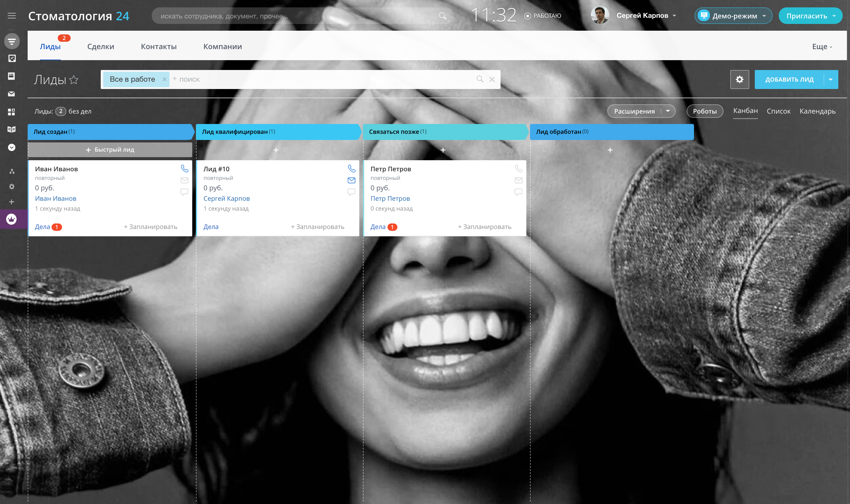The image size is (850, 504).
Task: Click the crown icon in left sidebar
Action: (x=12, y=219)
